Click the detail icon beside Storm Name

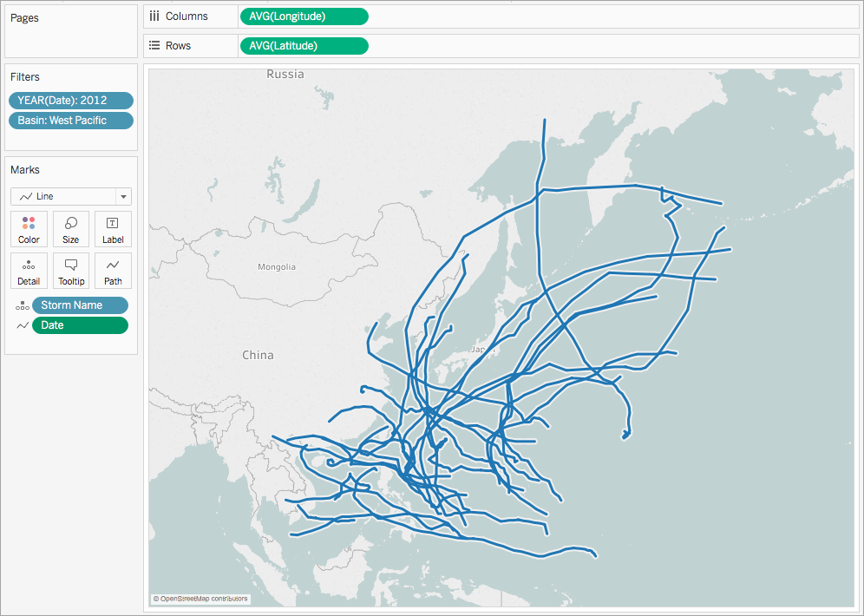[22, 305]
